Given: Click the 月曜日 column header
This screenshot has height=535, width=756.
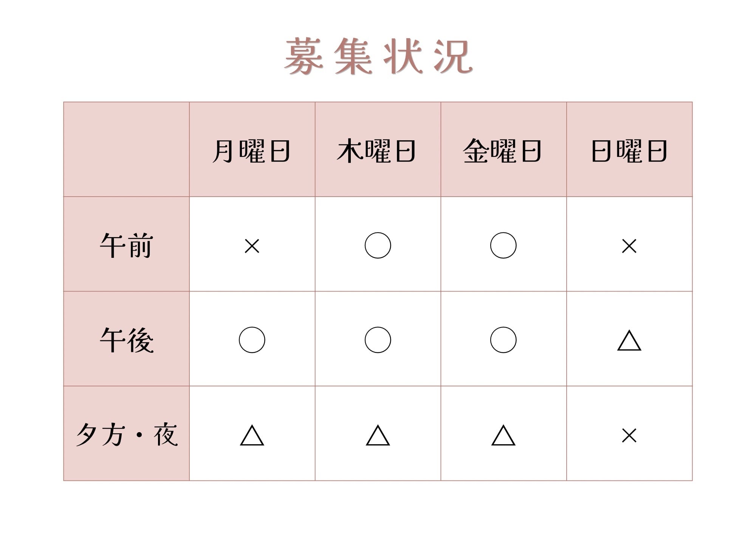Looking at the screenshot, I should [x=252, y=151].
